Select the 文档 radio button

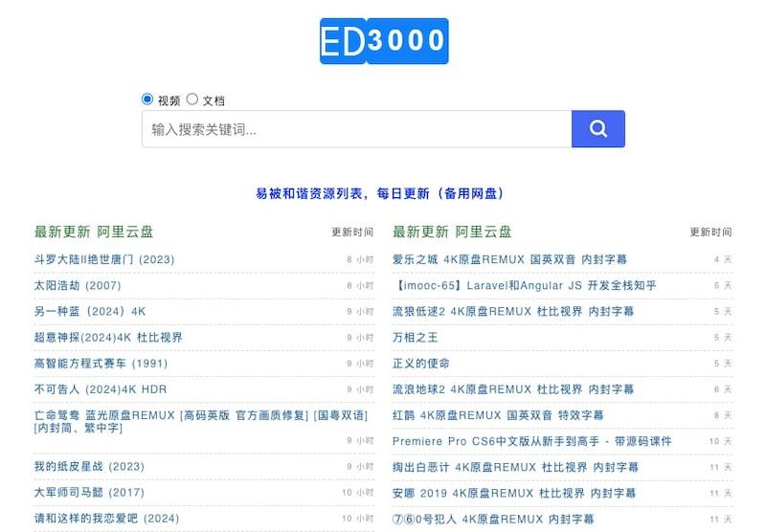pos(192,100)
